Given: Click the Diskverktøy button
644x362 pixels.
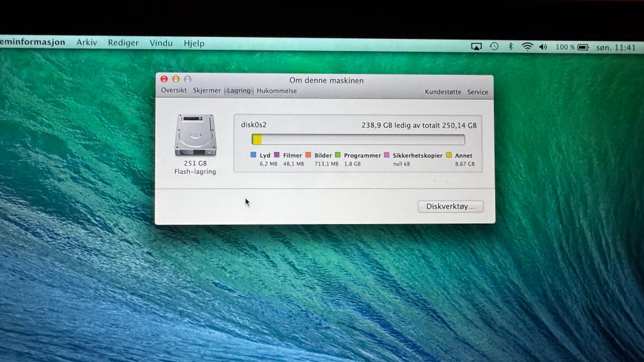Looking at the screenshot, I should (451, 206).
